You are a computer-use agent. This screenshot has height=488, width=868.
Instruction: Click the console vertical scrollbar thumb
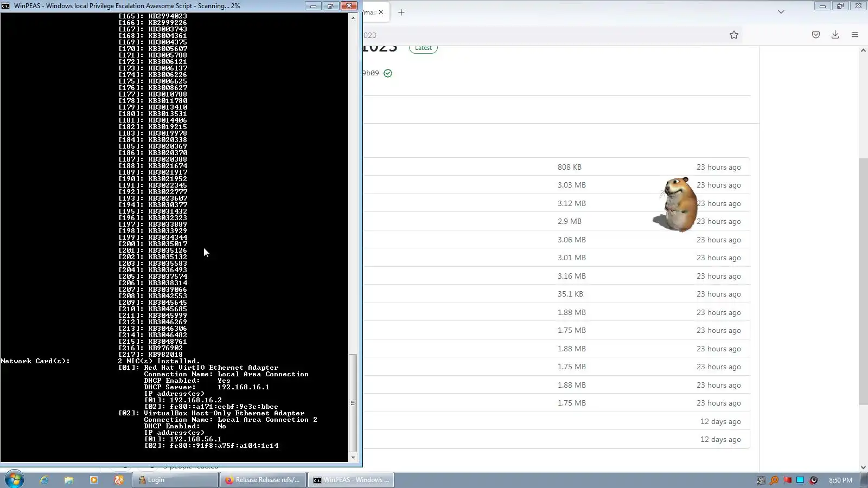click(353, 403)
